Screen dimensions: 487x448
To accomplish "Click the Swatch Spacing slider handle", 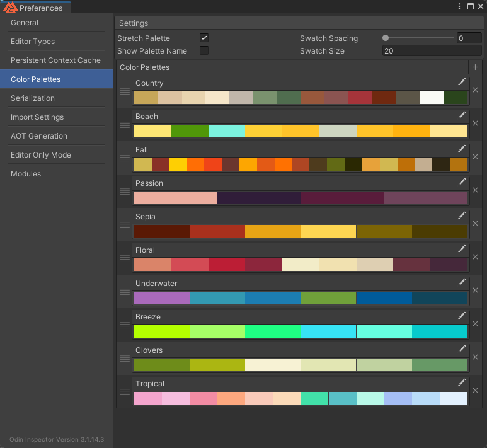I will [386, 38].
